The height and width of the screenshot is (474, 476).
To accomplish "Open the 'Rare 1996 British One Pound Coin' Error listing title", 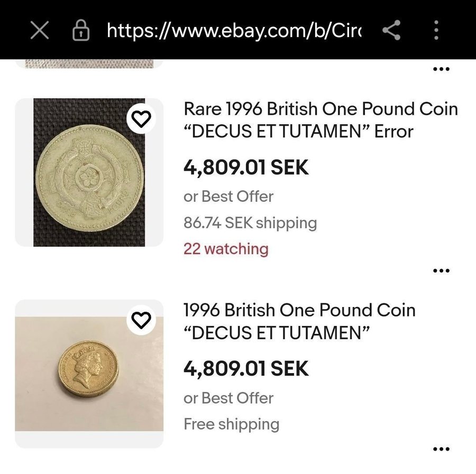I will click(x=321, y=120).
